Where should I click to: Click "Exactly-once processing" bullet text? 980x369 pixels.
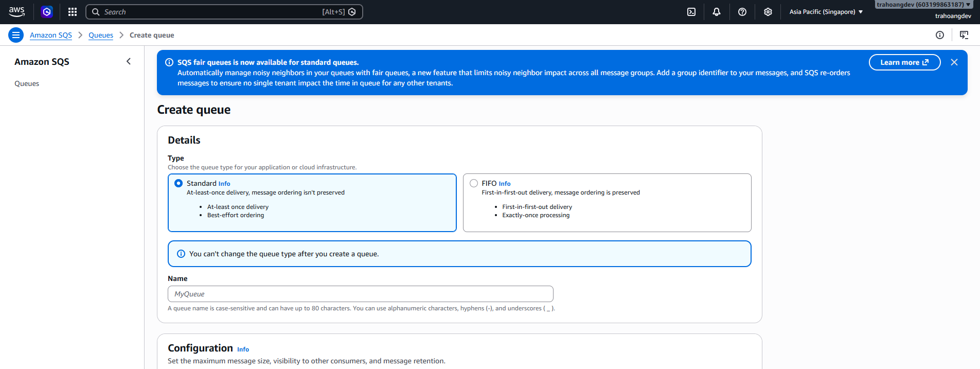536,215
